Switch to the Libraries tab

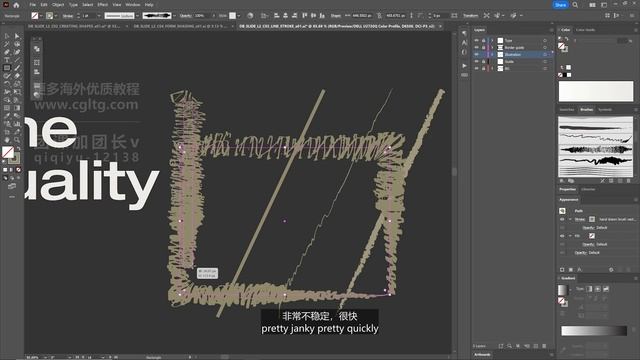click(x=588, y=189)
